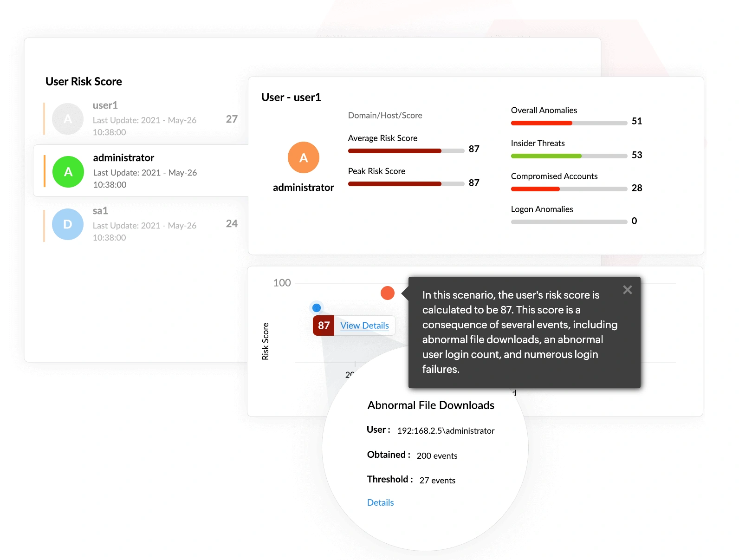Click the Average Risk Score bar
This screenshot has width=739, height=560.
pyautogui.click(x=406, y=151)
